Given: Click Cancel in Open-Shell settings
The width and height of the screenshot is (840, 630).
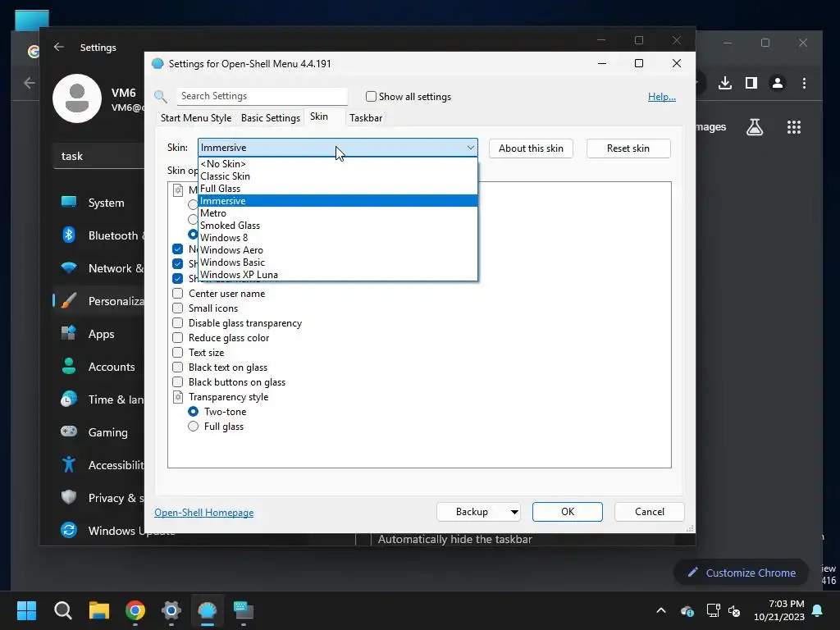Looking at the screenshot, I should tap(650, 512).
